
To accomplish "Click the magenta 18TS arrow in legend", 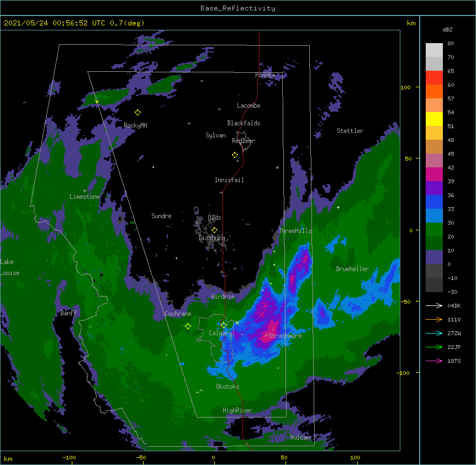I will 434,361.
